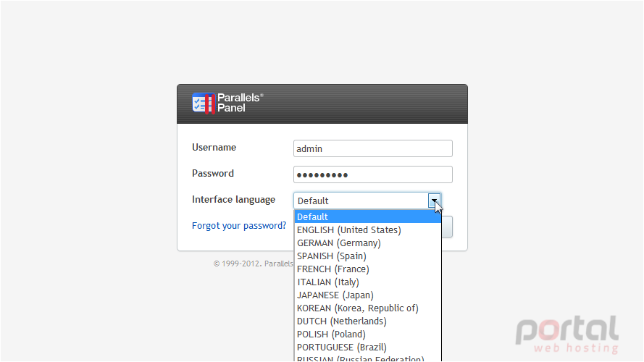Choose KOREAN (Korea, Republic of) option
644x362 pixels.
click(x=367, y=308)
